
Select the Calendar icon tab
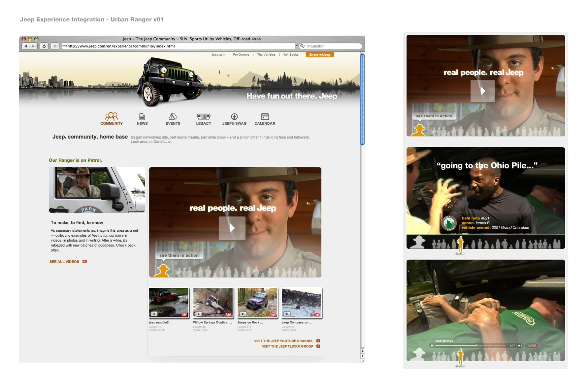(265, 119)
